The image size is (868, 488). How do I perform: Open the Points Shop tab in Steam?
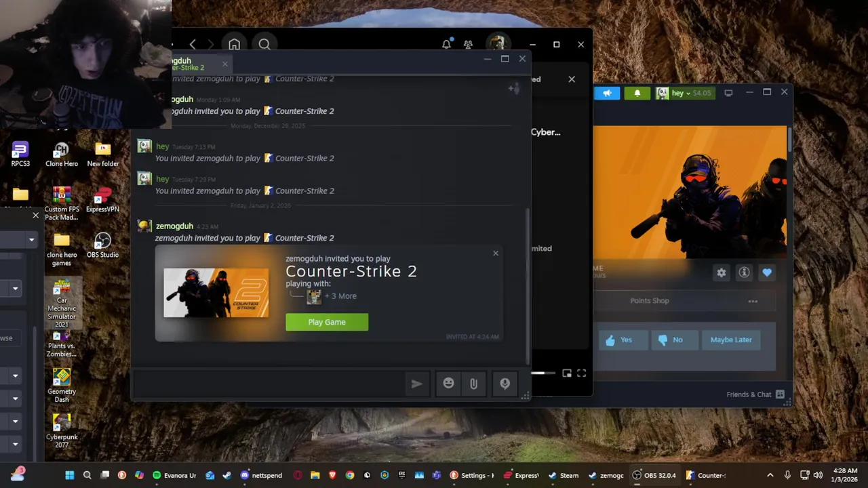650,301
